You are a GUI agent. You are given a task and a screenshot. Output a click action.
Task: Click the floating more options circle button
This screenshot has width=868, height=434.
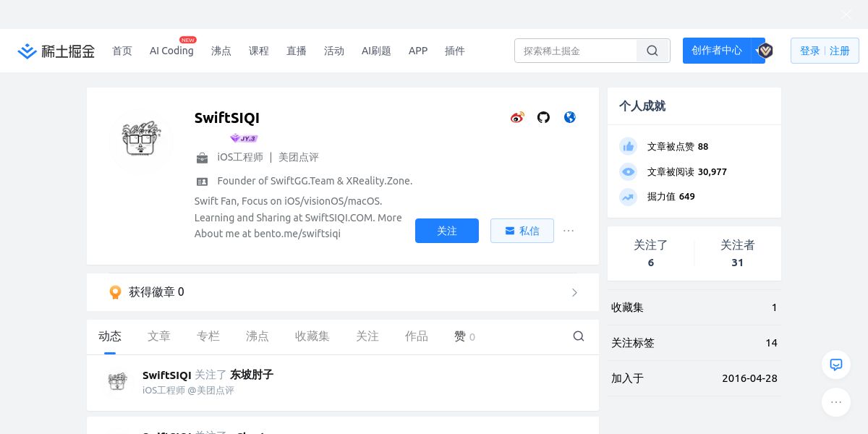click(836, 402)
